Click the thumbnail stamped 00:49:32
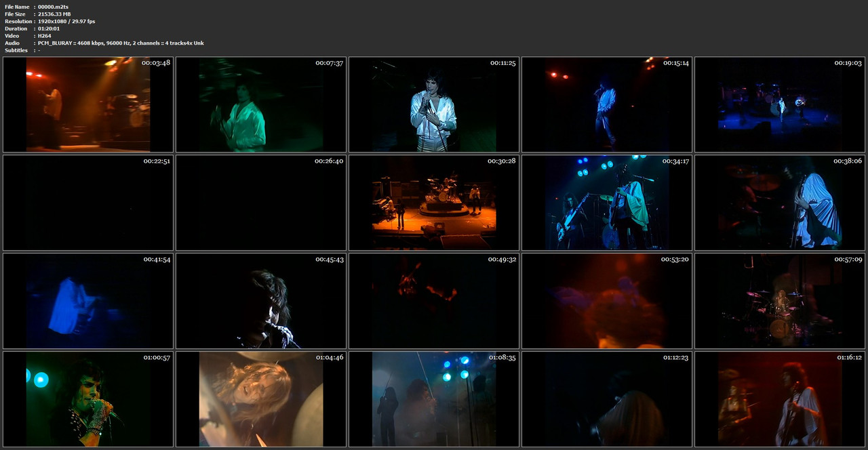The height and width of the screenshot is (450, 868). (x=434, y=301)
